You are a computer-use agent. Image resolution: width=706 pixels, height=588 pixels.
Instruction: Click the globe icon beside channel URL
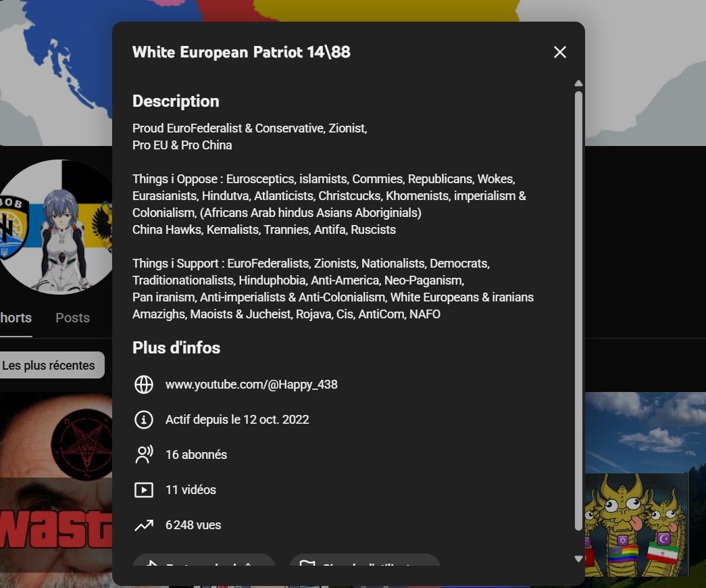click(x=144, y=385)
